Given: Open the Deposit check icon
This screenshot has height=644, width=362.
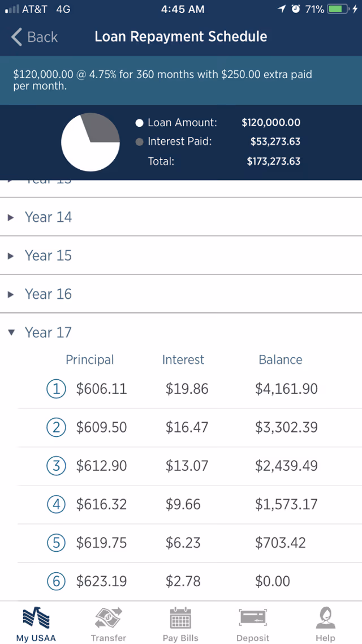Looking at the screenshot, I should [253, 619].
